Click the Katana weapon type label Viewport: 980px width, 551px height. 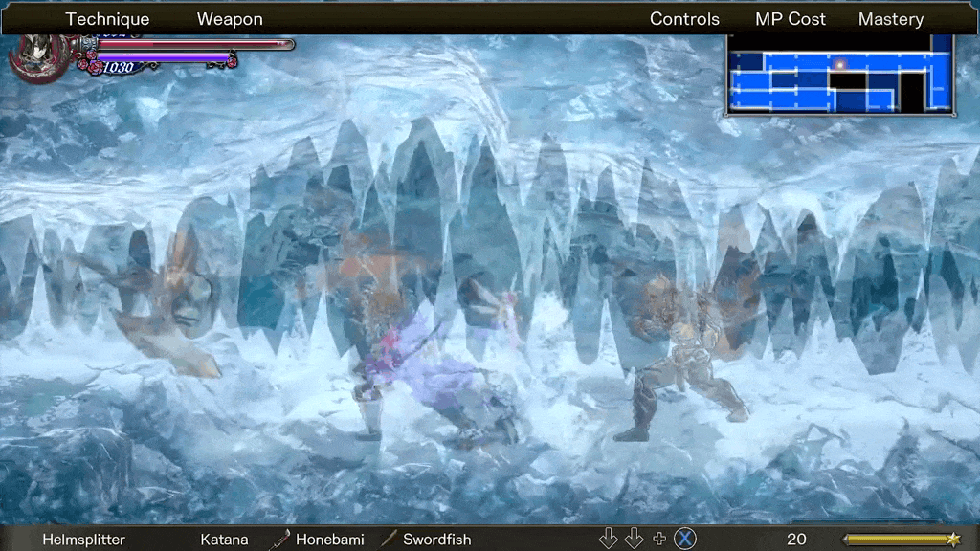pyautogui.click(x=224, y=540)
